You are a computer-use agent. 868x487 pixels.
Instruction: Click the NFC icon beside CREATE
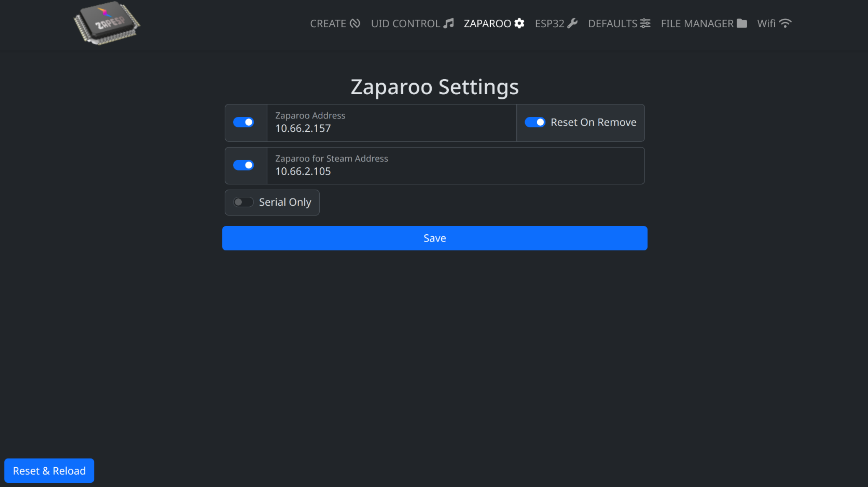pyautogui.click(x=354, y=23)
